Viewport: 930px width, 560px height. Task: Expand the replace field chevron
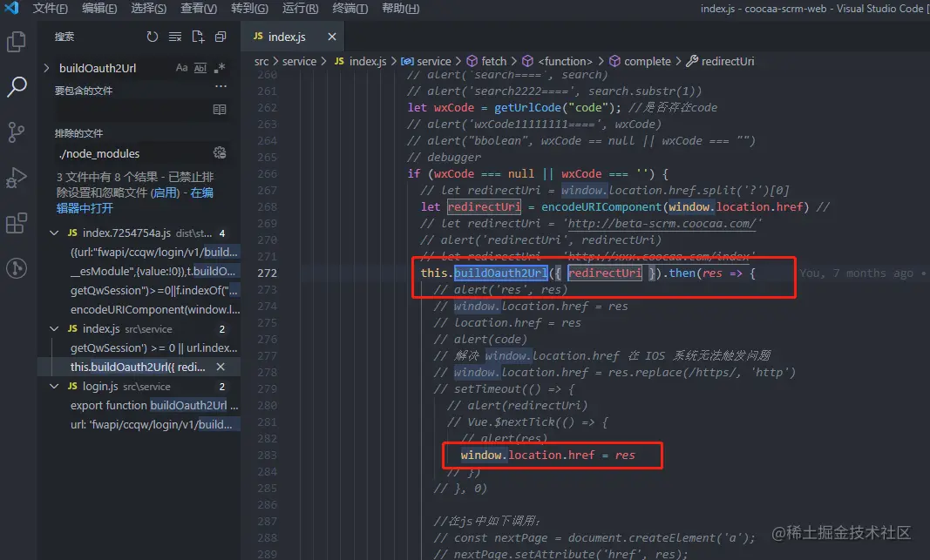pyautogui.click(x=46, y=68)
